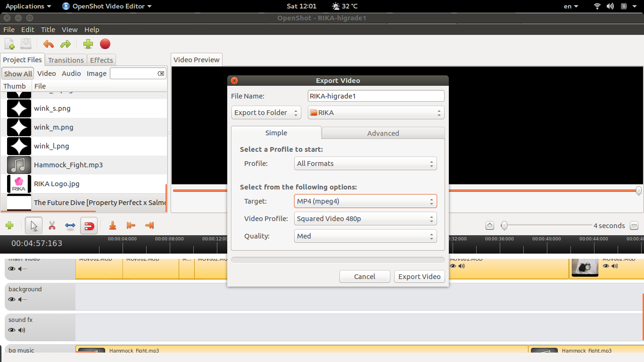Switch to the Advanced export tab
The width and height of the screenshot is (644, 362).
point(383,133)
